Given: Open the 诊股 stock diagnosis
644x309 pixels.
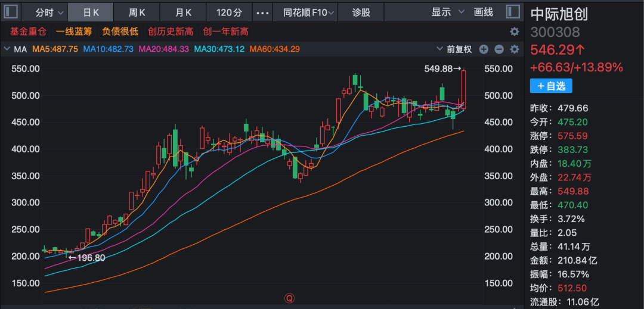Looking at the screenshot, I should pos(361,12).
